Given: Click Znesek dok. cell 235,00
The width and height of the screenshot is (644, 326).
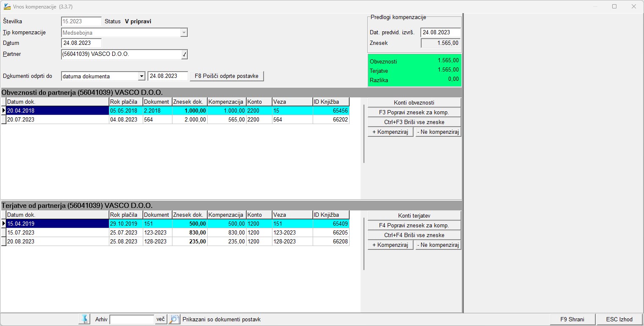Looking at the screenshot, I should 190,241.
